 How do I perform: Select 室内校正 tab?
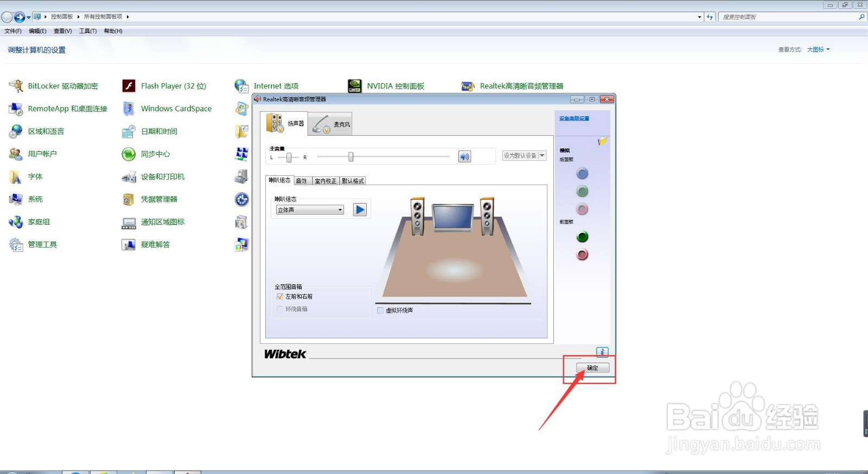click(x=325, y=181)
